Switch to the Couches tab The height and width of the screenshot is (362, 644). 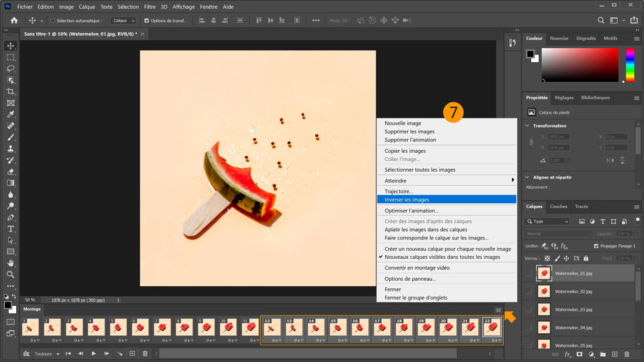pos(558,206)
